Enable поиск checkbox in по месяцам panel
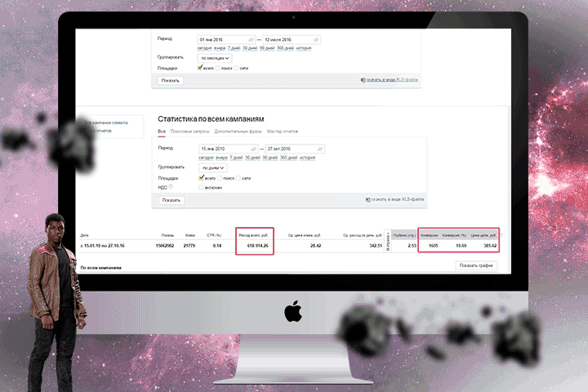 (x=218, y=69)
